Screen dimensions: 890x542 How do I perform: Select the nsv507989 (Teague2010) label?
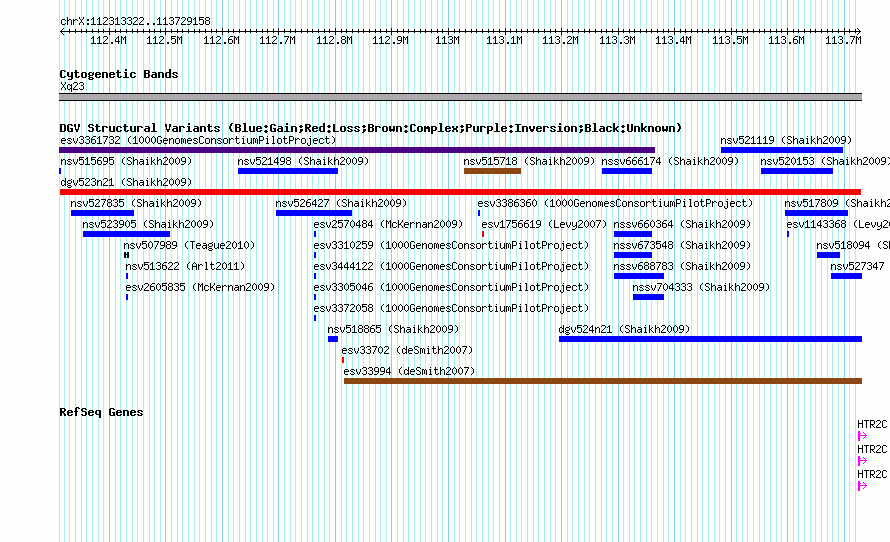(x=189, y=245)
